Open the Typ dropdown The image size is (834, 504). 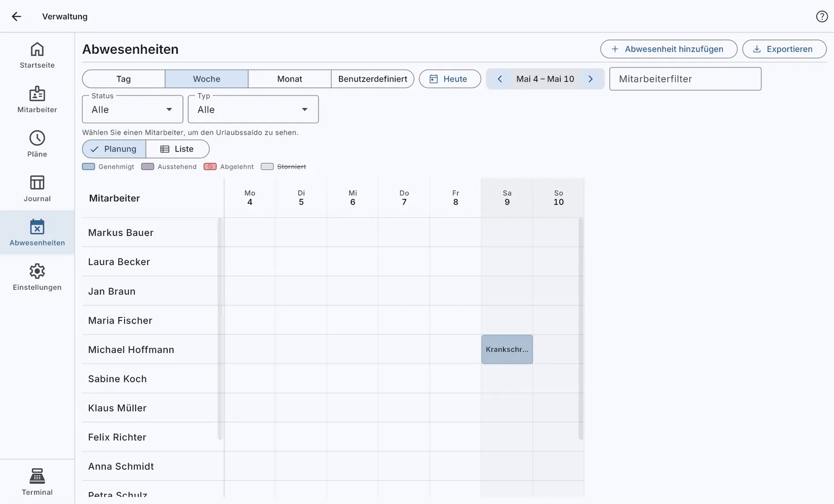(x=253, y=109)
